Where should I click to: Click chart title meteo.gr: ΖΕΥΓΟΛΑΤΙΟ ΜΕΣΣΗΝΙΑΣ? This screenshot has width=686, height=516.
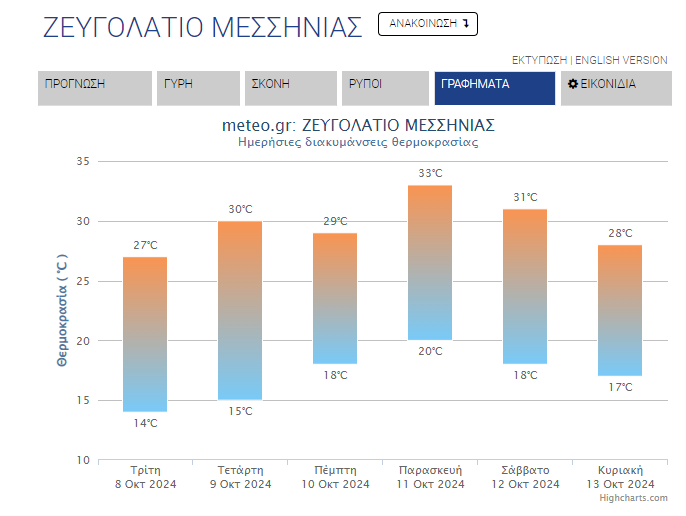(x=358, y=126)
